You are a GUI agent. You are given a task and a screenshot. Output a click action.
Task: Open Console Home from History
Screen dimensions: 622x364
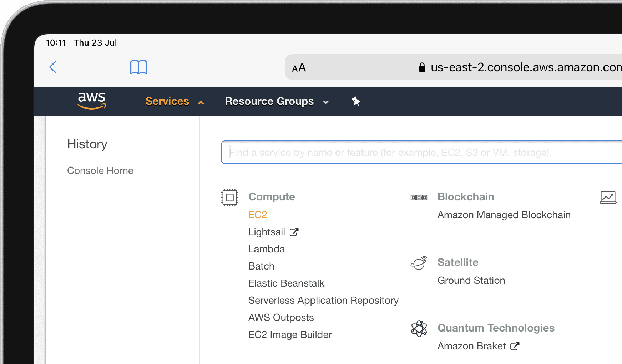[100, 171]
